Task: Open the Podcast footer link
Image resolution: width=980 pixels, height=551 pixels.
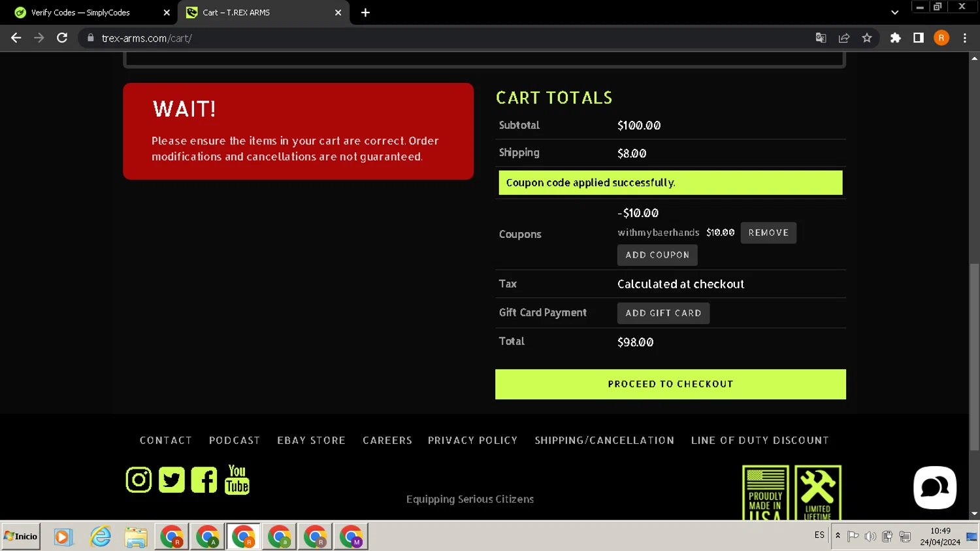Action: click(x=235, y=441)
